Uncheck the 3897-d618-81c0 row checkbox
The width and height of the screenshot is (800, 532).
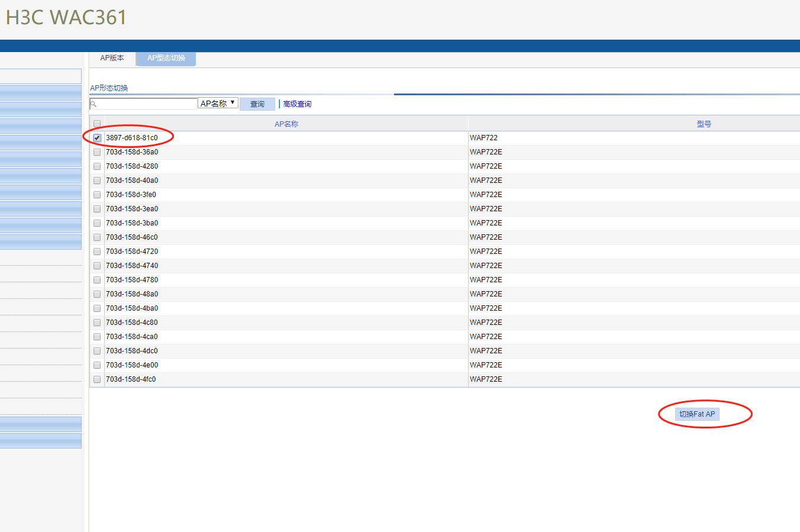pyautogui.click(x=97, y=138)
